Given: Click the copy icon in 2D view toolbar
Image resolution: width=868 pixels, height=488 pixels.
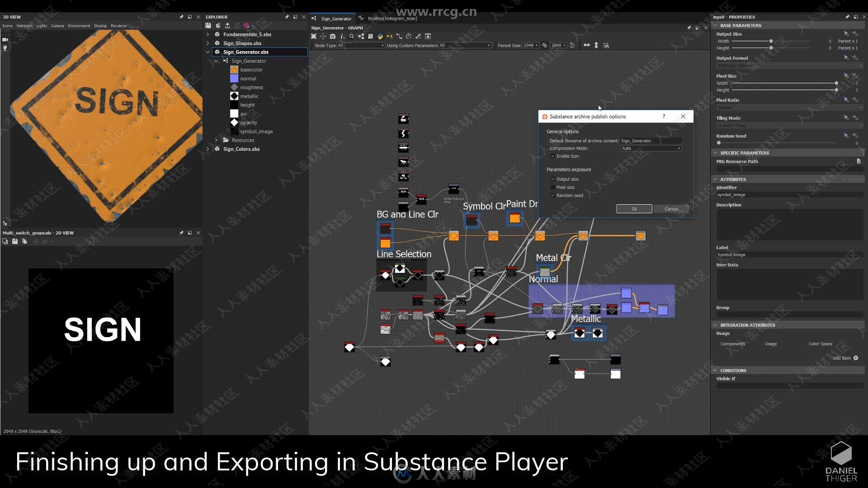Looking at the screenshot, I should coord(24,241).
